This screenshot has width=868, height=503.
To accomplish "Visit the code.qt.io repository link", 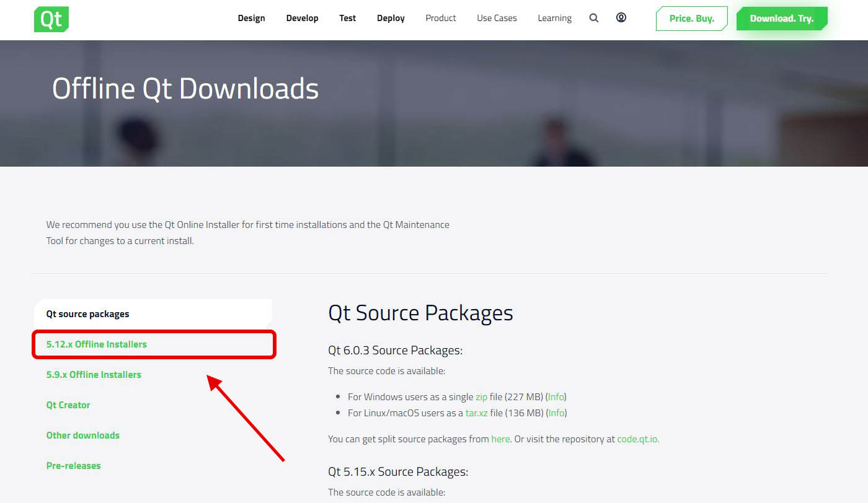I will tap(638, 439).
